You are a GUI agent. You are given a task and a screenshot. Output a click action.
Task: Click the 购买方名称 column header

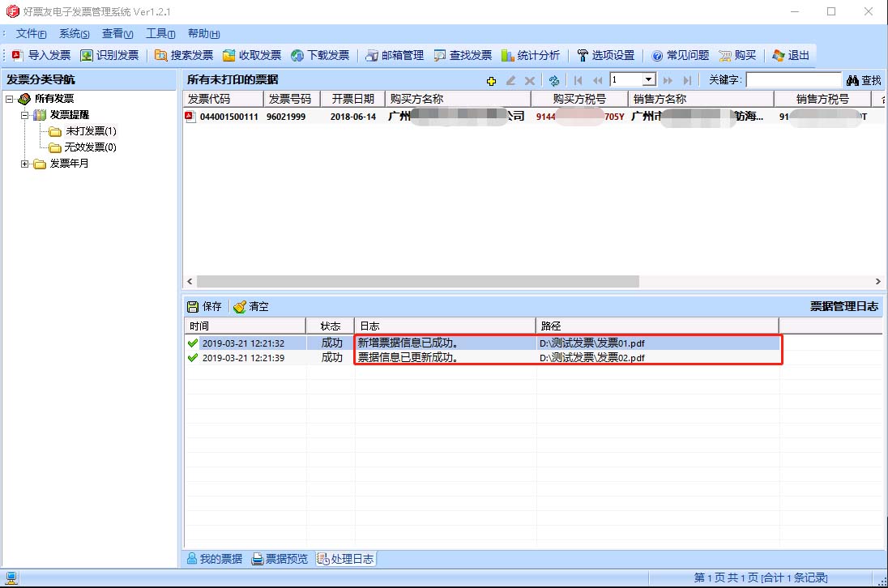point(458,99)
